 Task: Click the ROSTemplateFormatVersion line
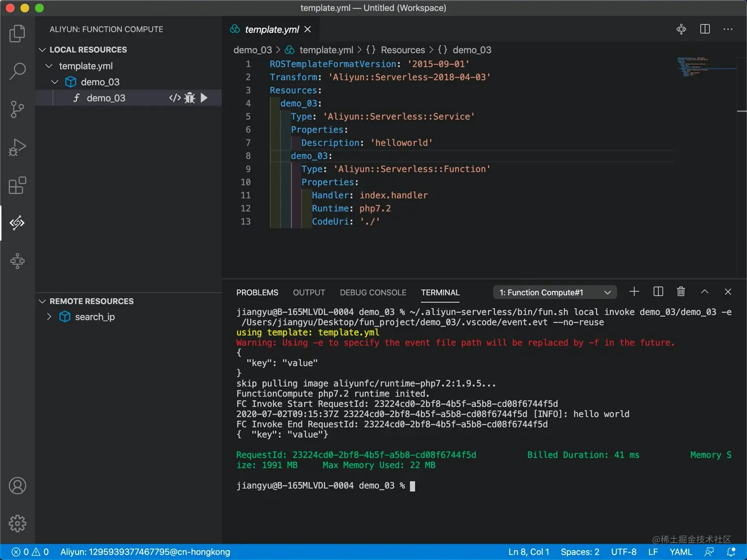tap(370, 64)
